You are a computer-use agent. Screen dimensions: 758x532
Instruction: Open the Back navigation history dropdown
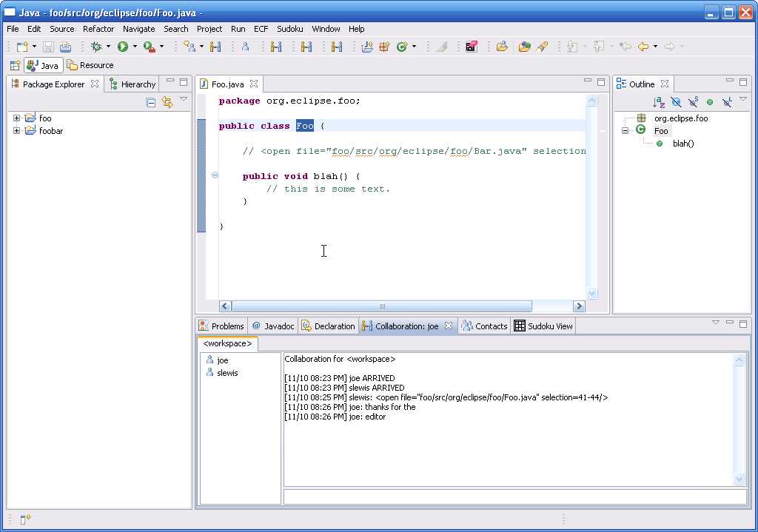click(655, 47)
